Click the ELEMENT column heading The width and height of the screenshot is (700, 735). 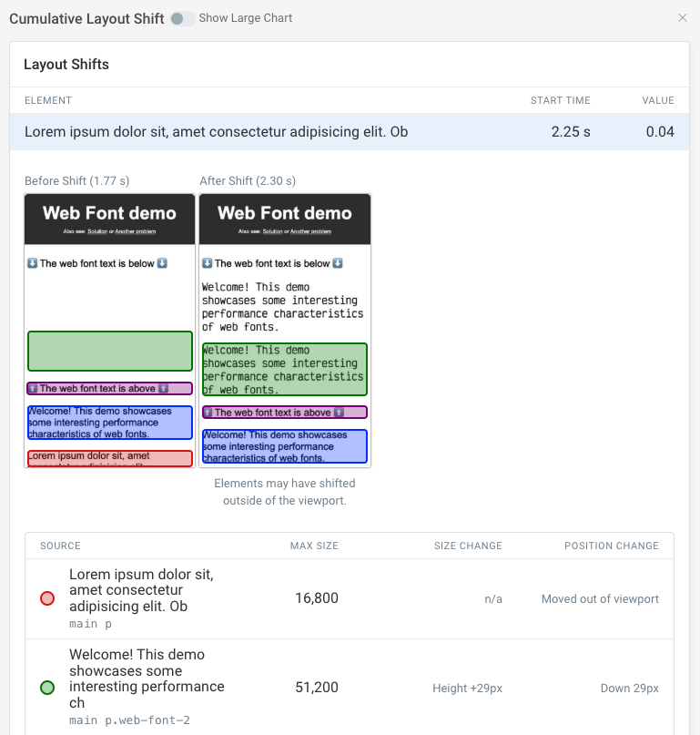(x=48, y=100)
